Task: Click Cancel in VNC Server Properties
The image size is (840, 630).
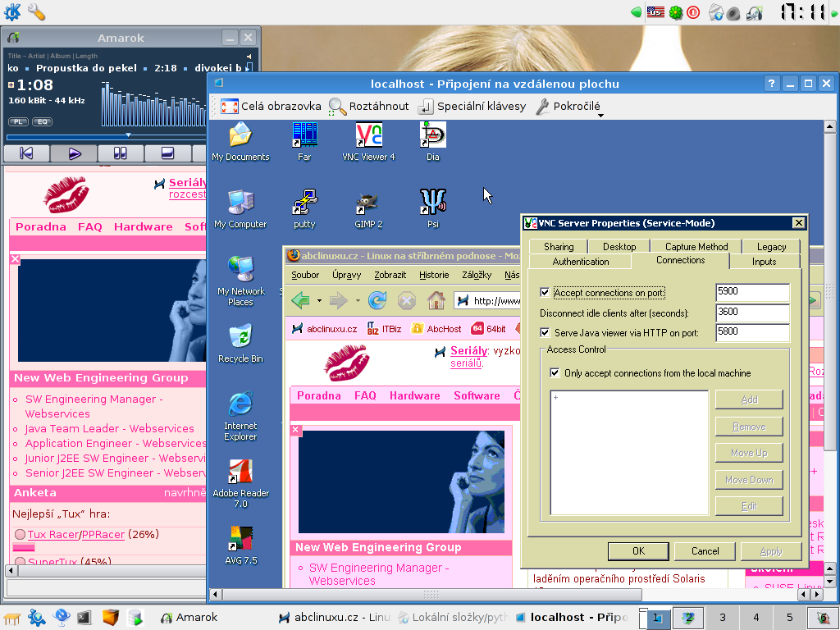Action: coord(705,550)
